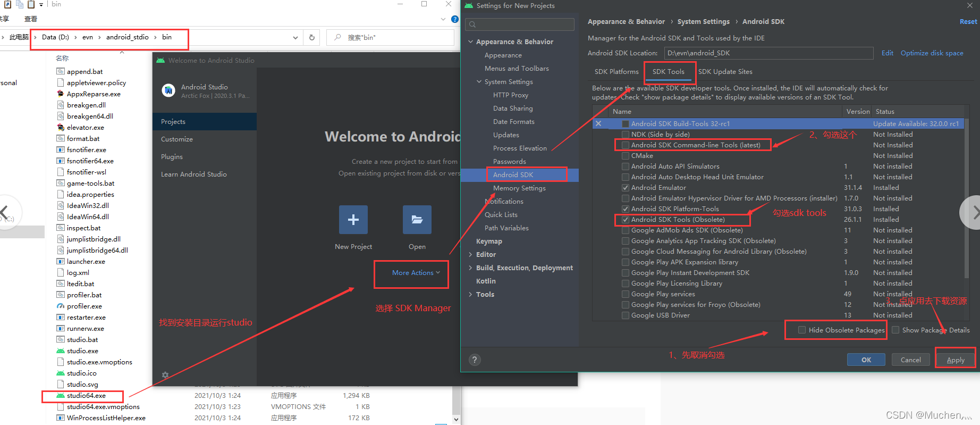Click the launcher.exe file icon
Image resolution: width=980 pixels, height=425 pixels.
(x=61, y=261)
